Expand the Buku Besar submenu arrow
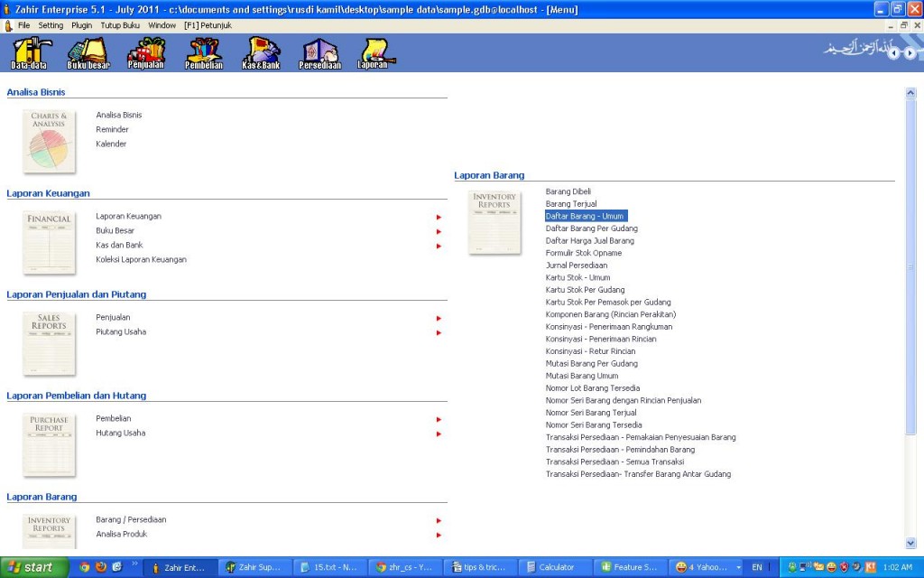This screenshot has height=578, width=924. coord(439,231)
